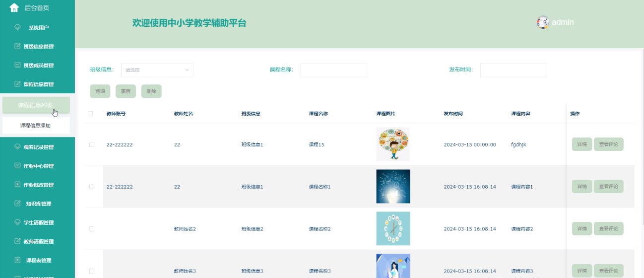Open the 课程名称2 clock image thumbnail
Screen dimensions: 644x278
coord(393,229)
